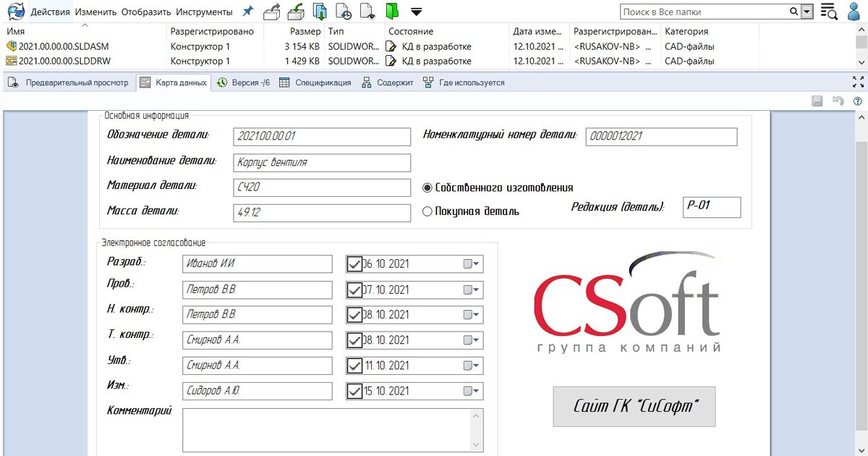Click the Наименование детали field Корпус вентиля
The width and height of the screenshot is (868, 456).
coord(322,163)
